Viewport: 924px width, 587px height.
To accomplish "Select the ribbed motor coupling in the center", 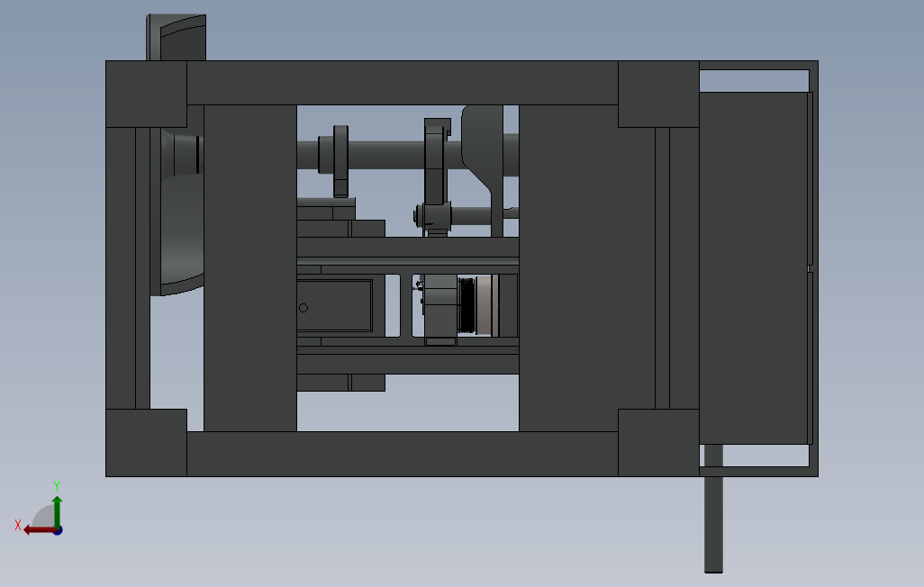I will tap(467, 306).
